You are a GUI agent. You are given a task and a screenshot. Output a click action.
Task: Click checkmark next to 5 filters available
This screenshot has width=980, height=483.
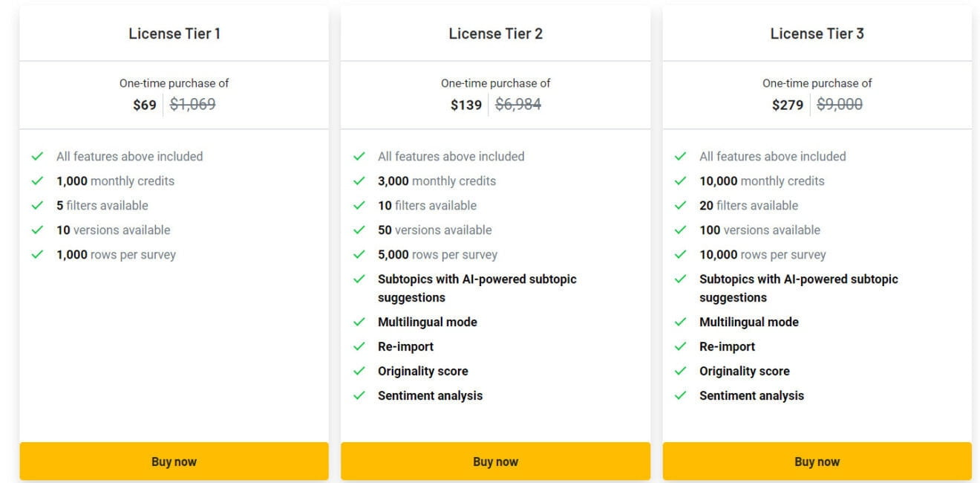[38, 205]
